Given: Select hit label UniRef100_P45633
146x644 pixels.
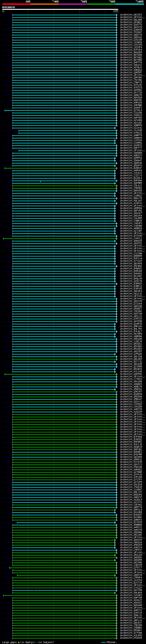Looking at the screenshot, I should [131, 115].
